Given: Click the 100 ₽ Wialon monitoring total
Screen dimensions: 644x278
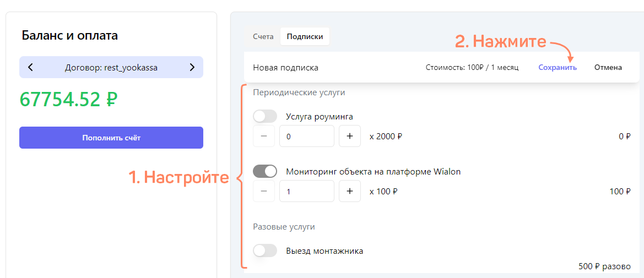Looking at the screenshot, I should pos(620,192).
